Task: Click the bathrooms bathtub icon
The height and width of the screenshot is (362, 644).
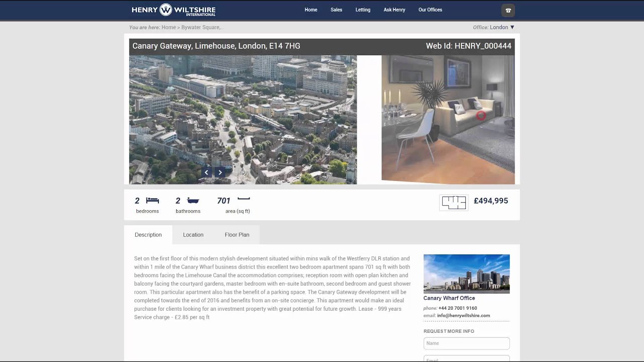Action: tap(193, 200)
